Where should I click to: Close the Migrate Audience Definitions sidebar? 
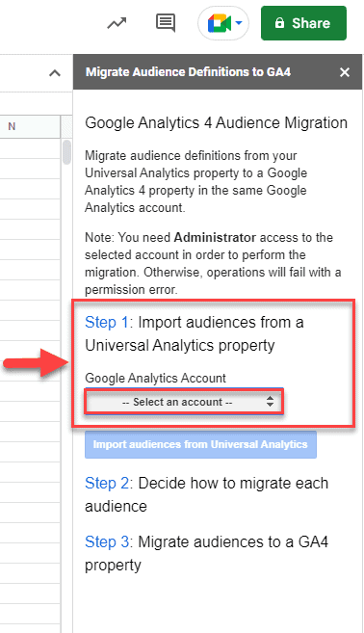click(344, 72)
